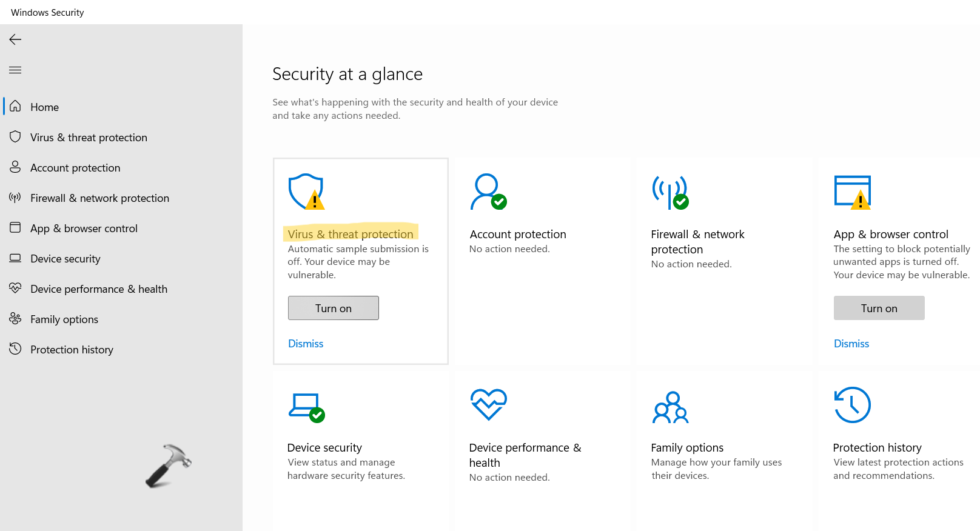Click the back arrow icon
Screen dimensions: 980x531
click(16, 39)
